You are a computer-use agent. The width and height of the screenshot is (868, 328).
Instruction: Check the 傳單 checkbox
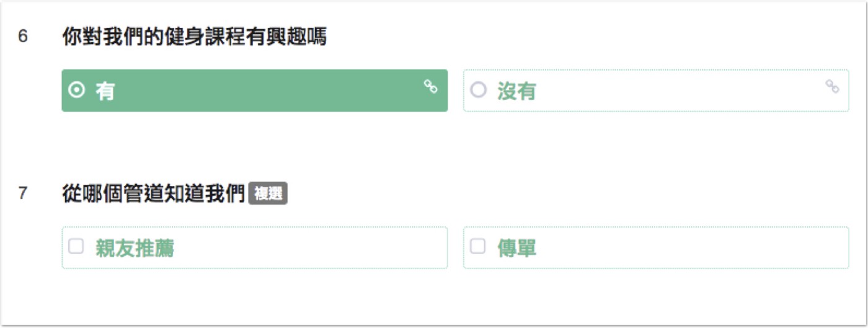pyautogui.click(x=477, y=247)
